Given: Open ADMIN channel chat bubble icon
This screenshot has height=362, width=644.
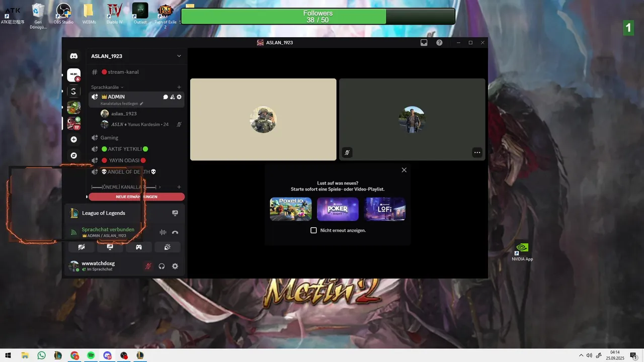Looking at the screenshot, I should pyautogui.click(x=166, y=97).
